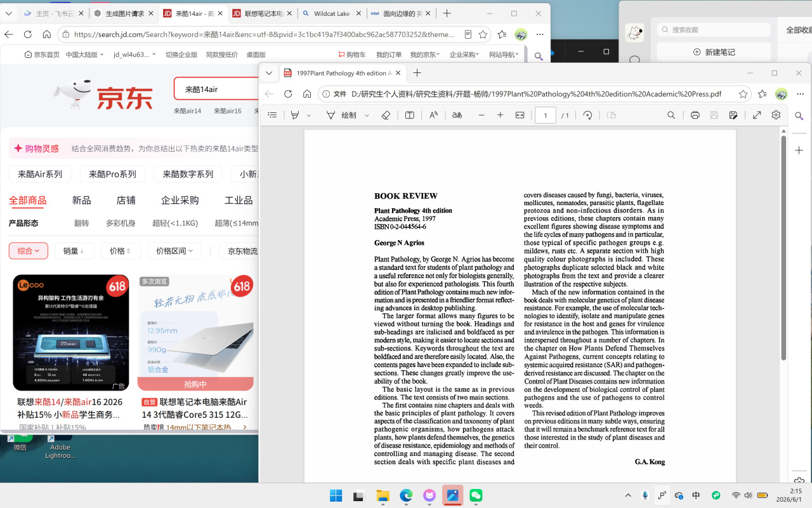Viewport: 812px width, 508px height.
Task: Open favorites list in PDF window
Action: coord(763,94)
